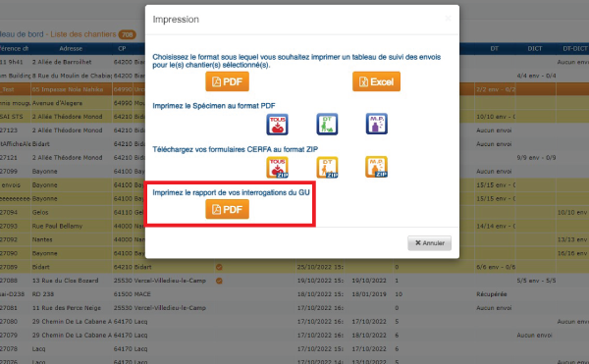The height and width of the screenshot is (364, 589).
Task: Click status icon in Bidart 64210 row
Action: pos(219,267)
